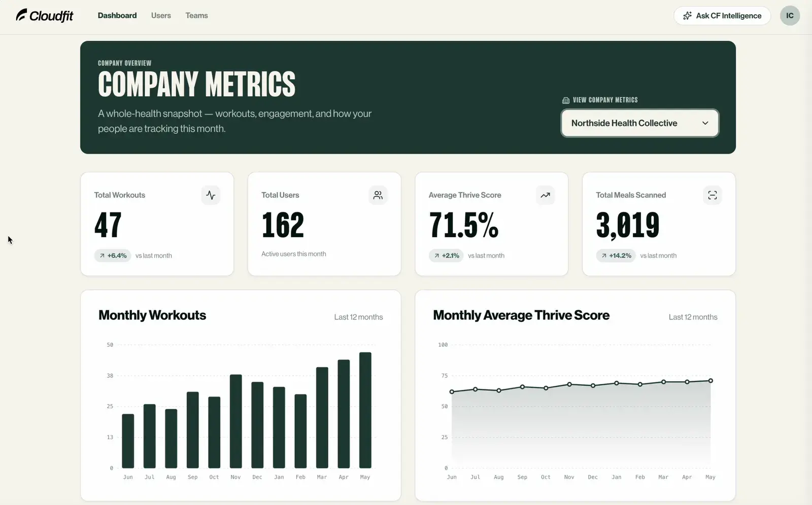Open Ask CF Intelligence
Image resolution: width=812 pixels, height=505 pixels.
tap(722, 16)
